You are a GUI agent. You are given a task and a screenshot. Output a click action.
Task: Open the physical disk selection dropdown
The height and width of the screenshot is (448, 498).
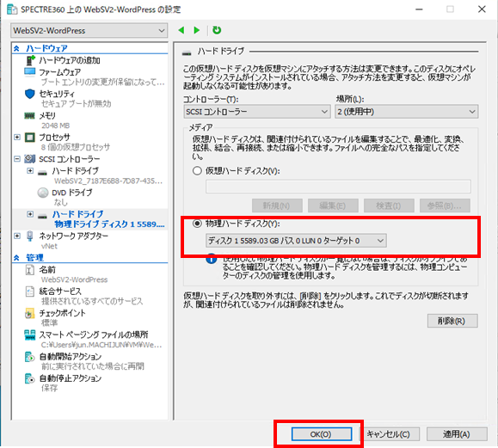[296, 241]
